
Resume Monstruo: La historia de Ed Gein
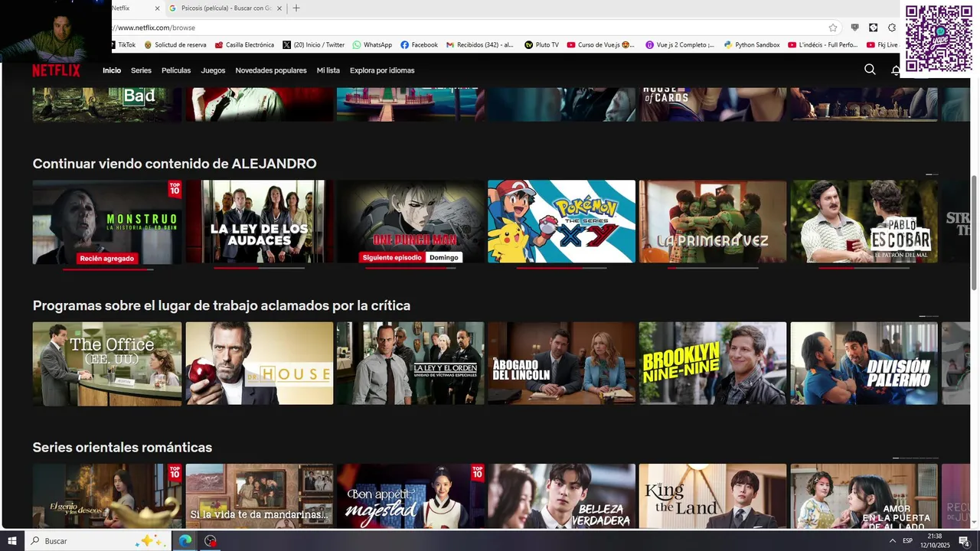tap(107, 222)
